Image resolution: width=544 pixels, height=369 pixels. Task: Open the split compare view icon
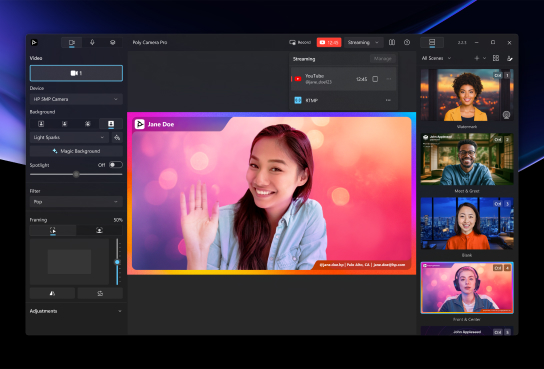click(392, 42)
